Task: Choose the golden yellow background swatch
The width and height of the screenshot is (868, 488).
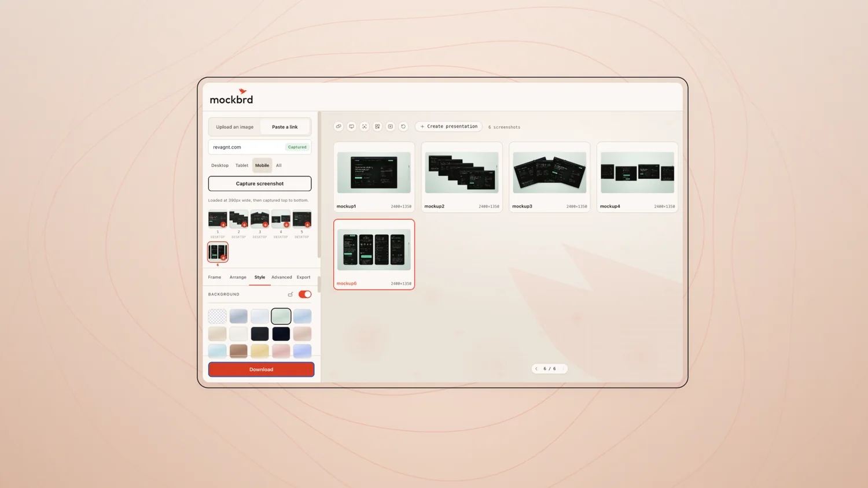Action: [260, 351]
